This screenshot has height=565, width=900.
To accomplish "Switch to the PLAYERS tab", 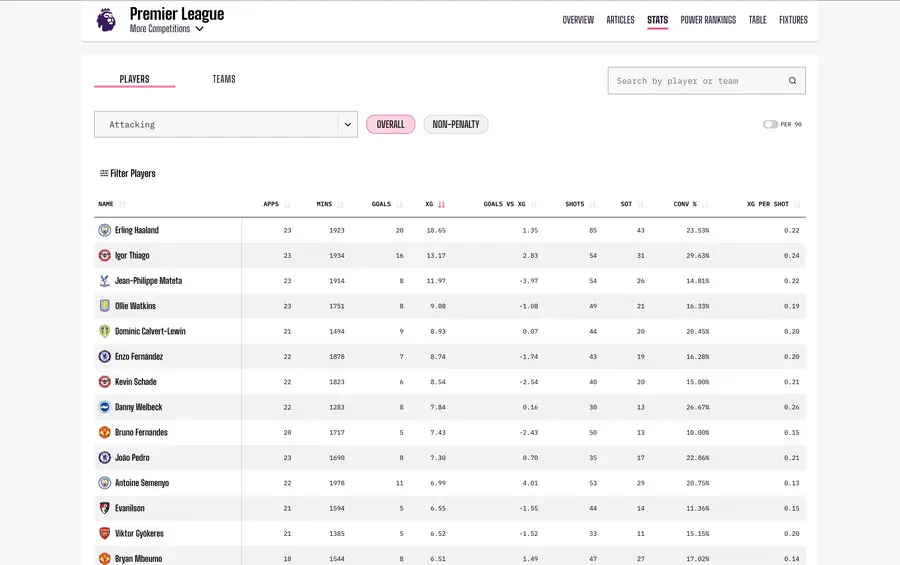I will pos(134,79).
